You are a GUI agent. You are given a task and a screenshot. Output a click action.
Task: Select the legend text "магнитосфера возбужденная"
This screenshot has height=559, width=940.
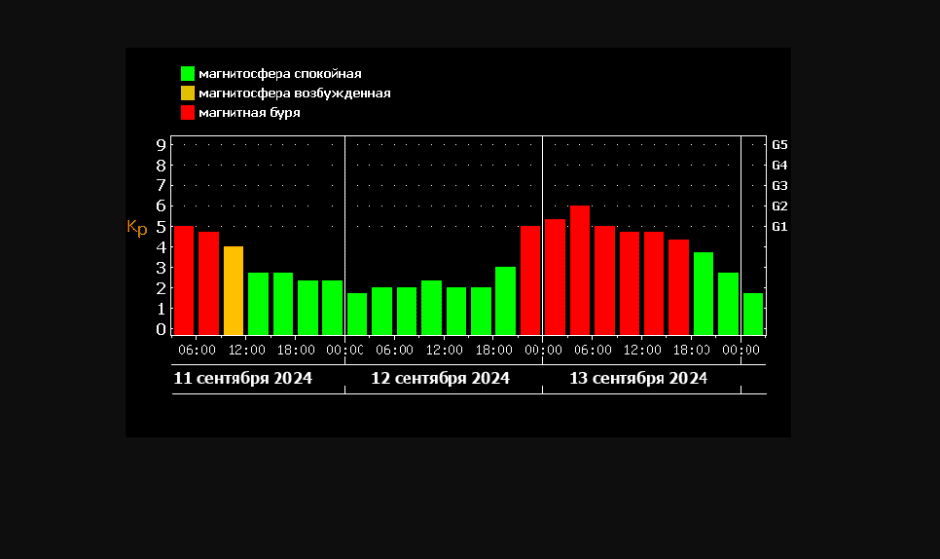click(x=294, y=93)
